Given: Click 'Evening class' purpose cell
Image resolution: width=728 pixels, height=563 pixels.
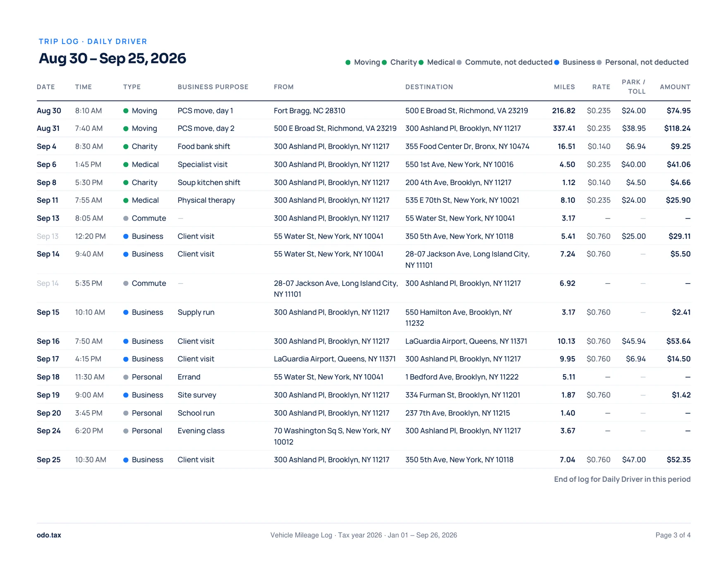Looking at the screenshot, I should tap(201, 431).
